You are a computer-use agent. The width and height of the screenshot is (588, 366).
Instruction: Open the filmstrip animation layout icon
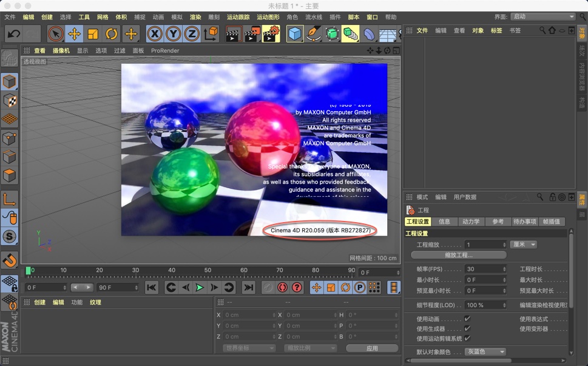393,288
